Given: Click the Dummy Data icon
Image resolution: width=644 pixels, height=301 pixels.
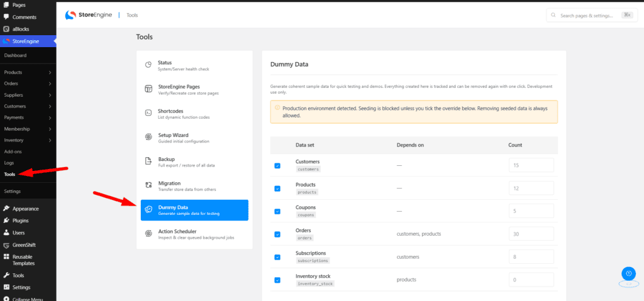Looking at the screenshot, I should 148,210.
